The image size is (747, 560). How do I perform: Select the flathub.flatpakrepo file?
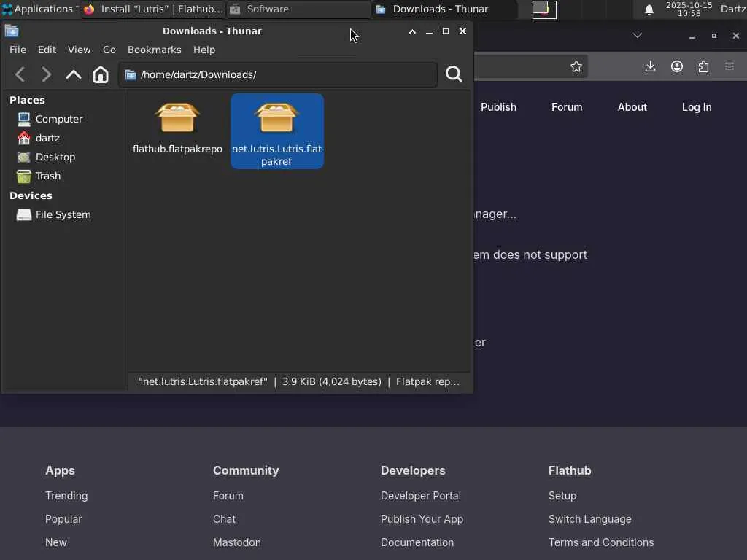click(177, 128)
